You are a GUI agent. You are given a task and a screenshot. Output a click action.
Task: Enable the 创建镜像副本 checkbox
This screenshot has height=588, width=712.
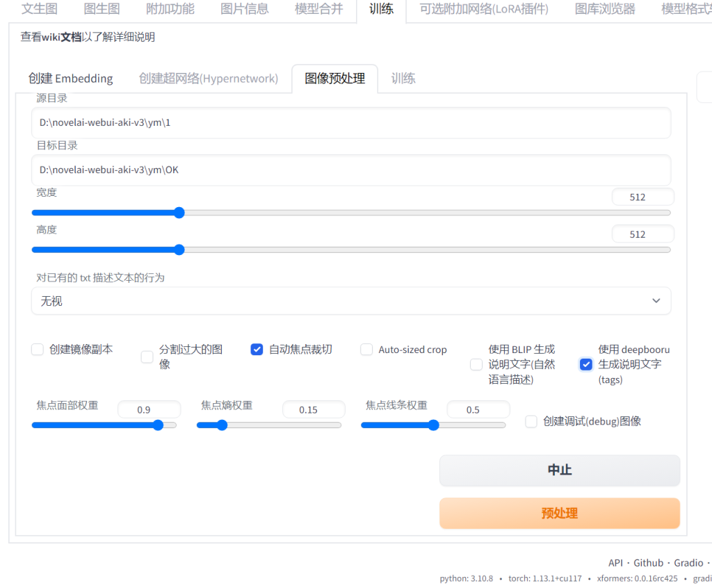point(38,350)
